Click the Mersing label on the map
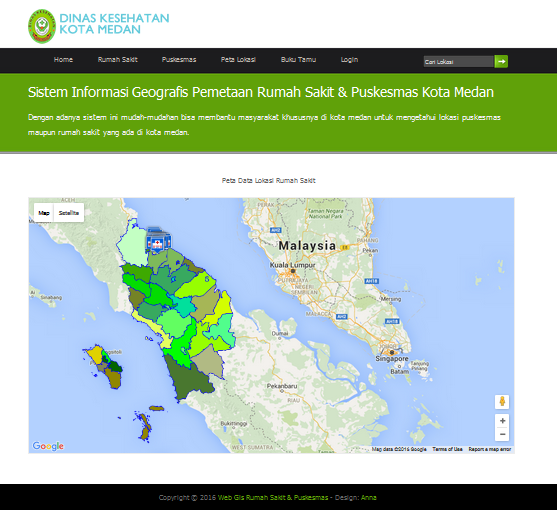This screenshot has height=513, width=557. point(391,299)
